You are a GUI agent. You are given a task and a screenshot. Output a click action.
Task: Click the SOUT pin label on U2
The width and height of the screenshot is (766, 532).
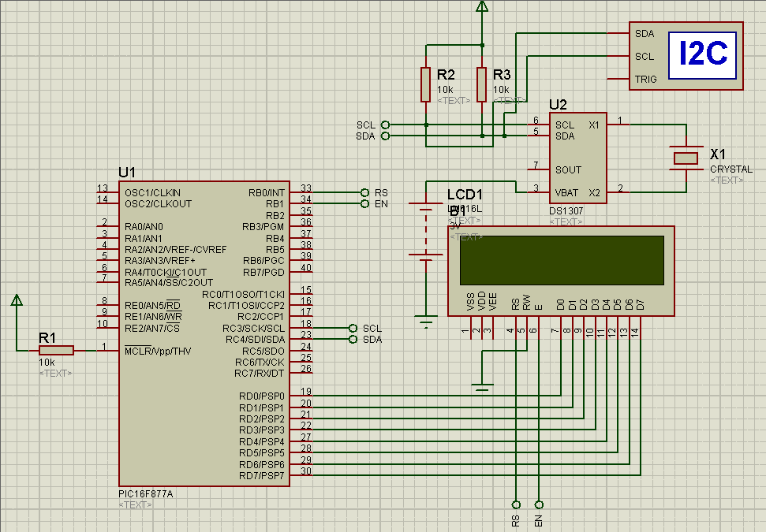click(568, 169)
